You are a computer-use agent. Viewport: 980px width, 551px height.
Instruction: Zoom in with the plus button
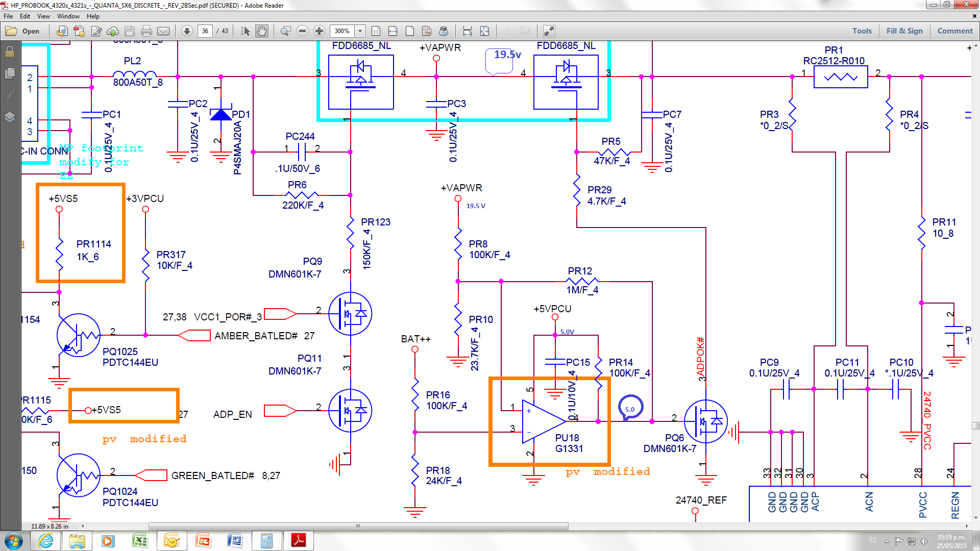(x=319, y=31)
